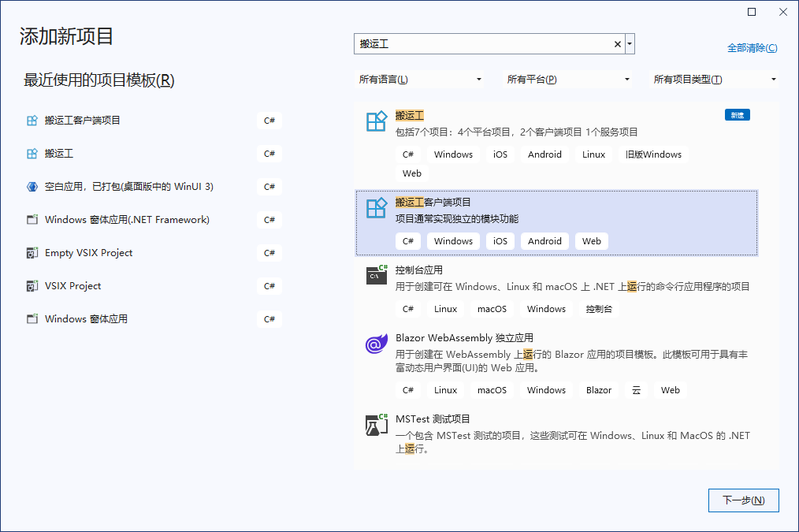Click the Linux tag on 搬运工 template
This screenshot has width=799, height=532.
pos(593,154)
